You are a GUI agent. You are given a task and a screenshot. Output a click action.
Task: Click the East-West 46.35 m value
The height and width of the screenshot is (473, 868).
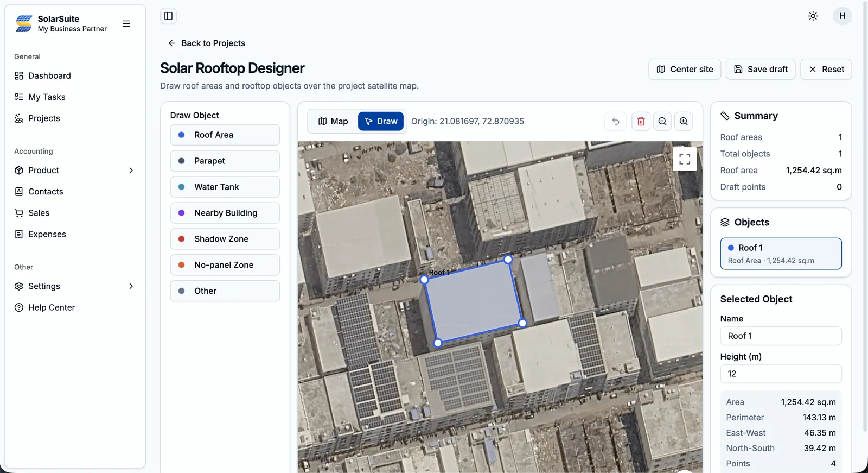[820, 433]
